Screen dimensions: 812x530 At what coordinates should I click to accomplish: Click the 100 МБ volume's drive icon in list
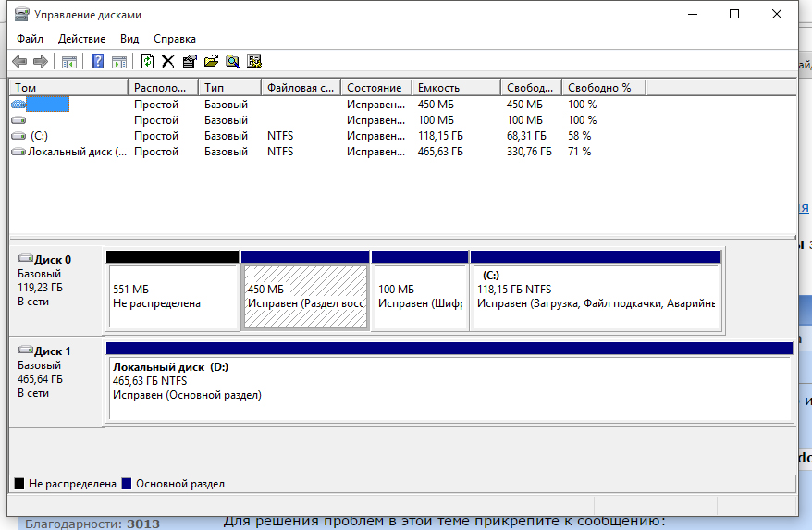pyautogui.click(x=18, y=120)
